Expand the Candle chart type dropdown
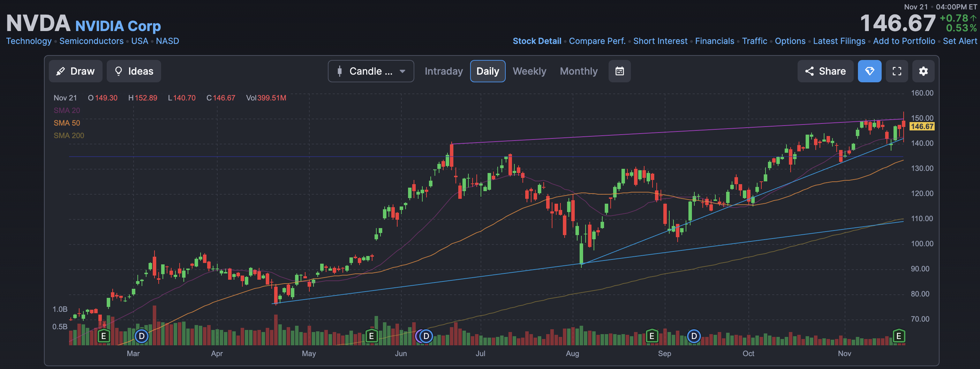980x369 pixels. click(x=371, y=71)
